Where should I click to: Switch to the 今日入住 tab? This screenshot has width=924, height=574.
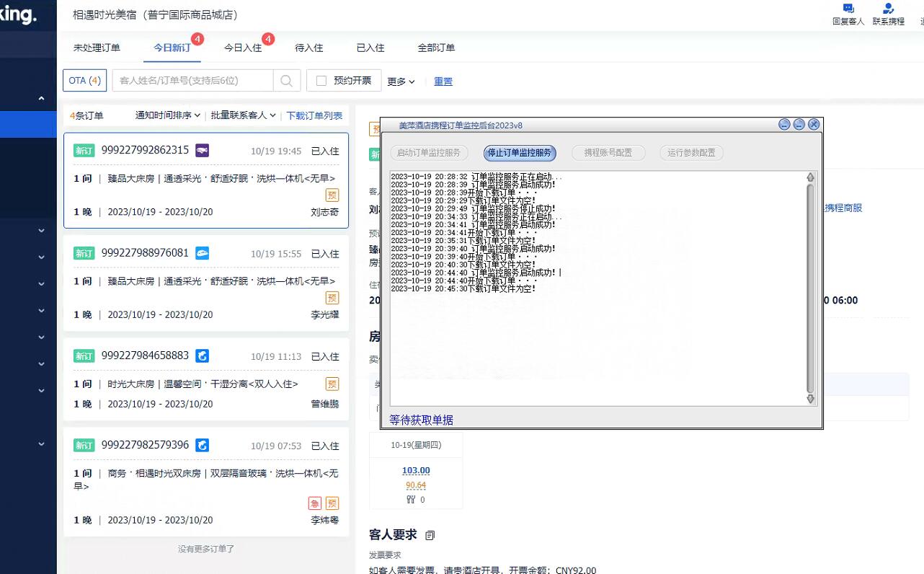(x=243, y=48)
